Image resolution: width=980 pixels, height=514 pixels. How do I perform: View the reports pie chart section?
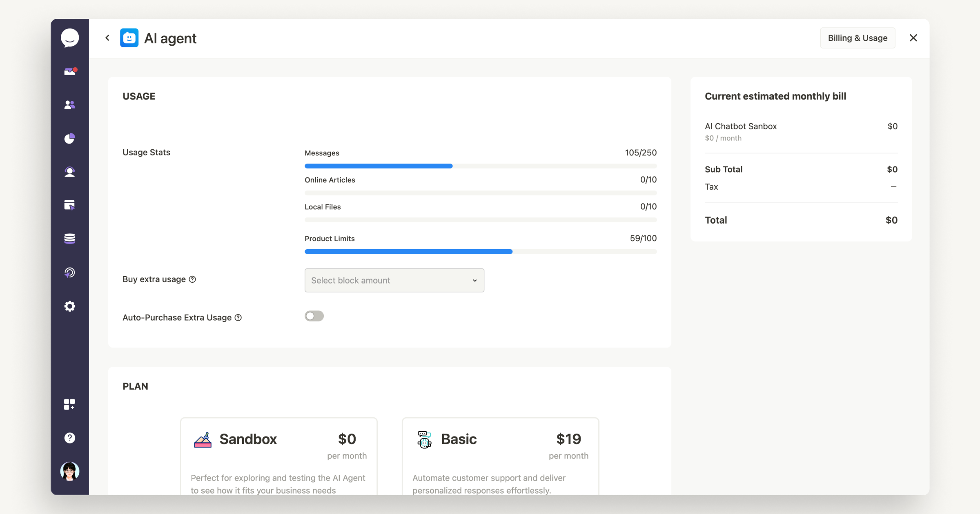pyautogui.click(x=69, y=138)
